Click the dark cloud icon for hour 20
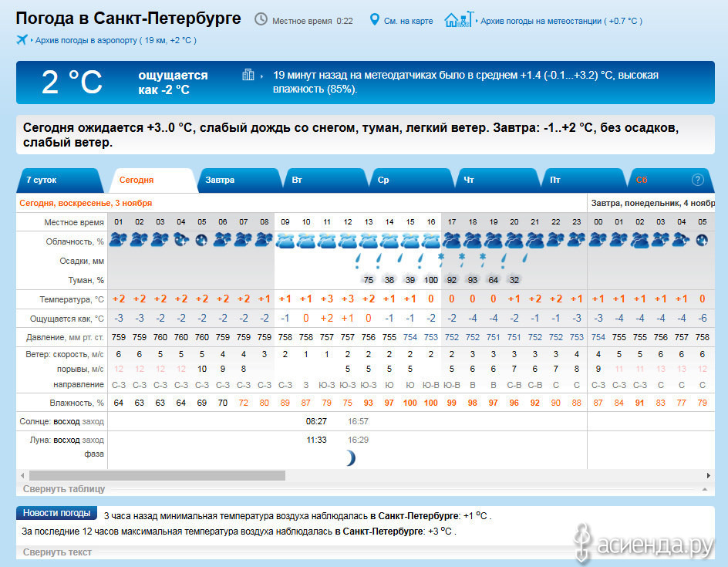This screenshot has height=567, width=728. coord(514,241)
